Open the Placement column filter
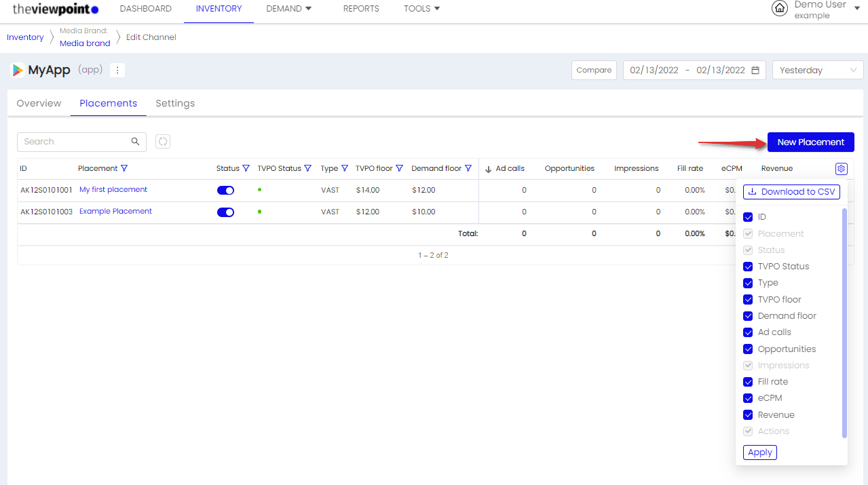This screenshot has width=868, height=485. [x=124, y=168]
